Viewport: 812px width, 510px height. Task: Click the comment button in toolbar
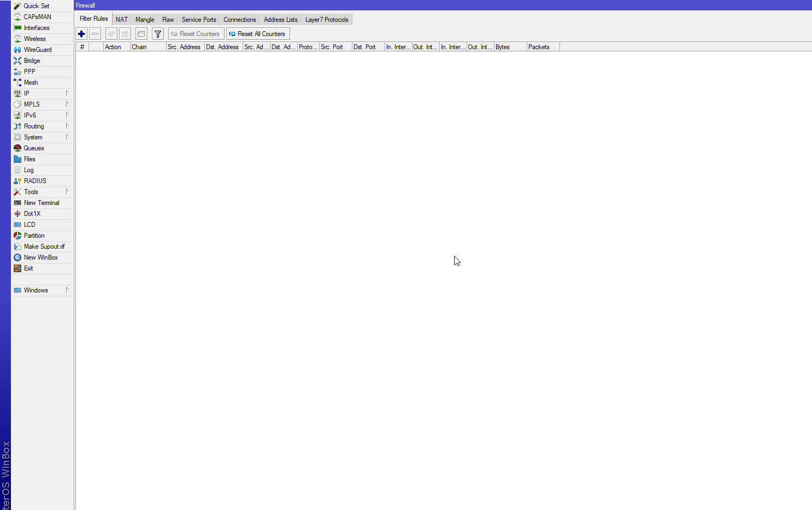click(142, 34)
